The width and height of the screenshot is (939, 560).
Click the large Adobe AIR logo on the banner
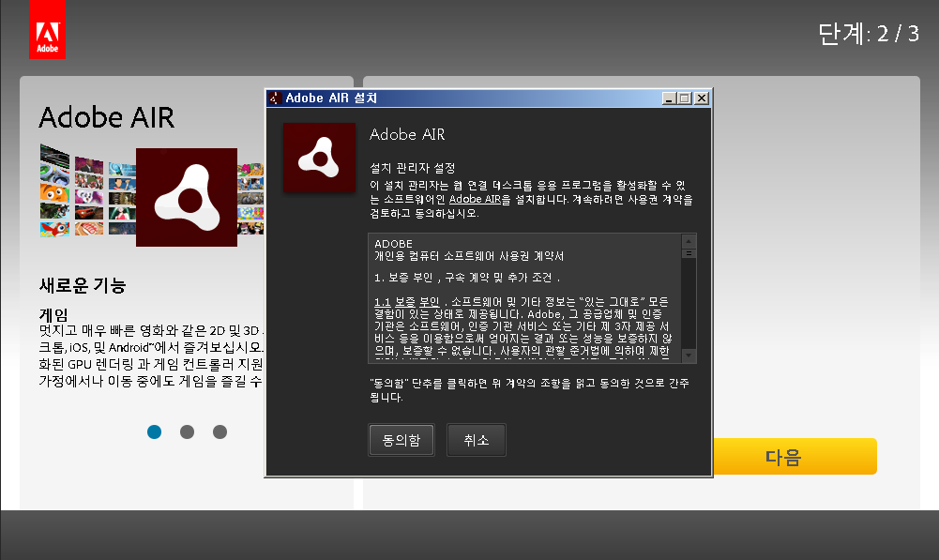[x=187, y=197]
